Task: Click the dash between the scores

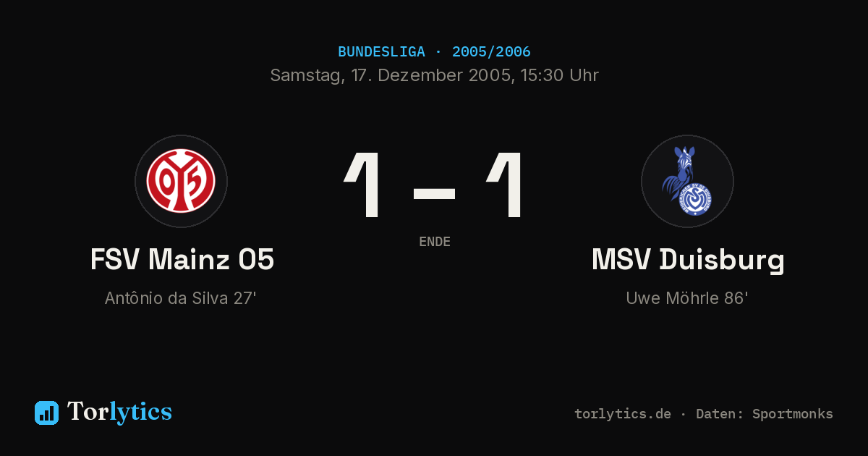Action: click(434, 193)
